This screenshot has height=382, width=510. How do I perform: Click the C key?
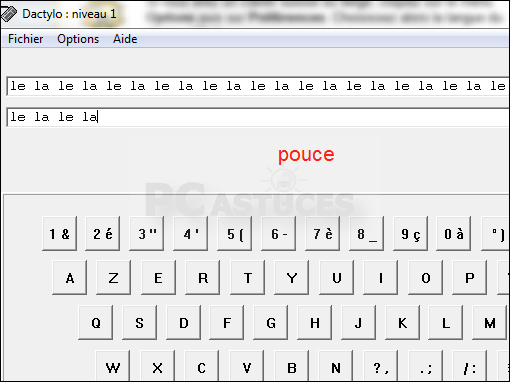(x=202, y=366)
